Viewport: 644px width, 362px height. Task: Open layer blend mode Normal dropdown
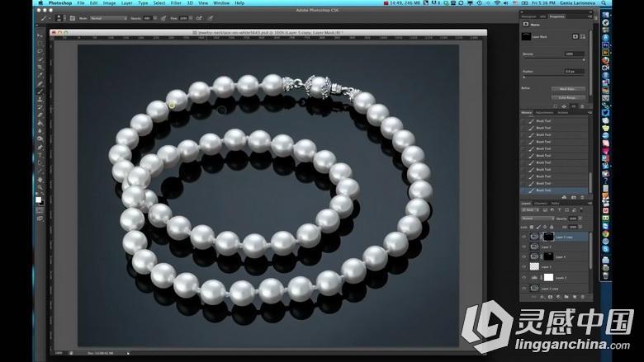537,219
